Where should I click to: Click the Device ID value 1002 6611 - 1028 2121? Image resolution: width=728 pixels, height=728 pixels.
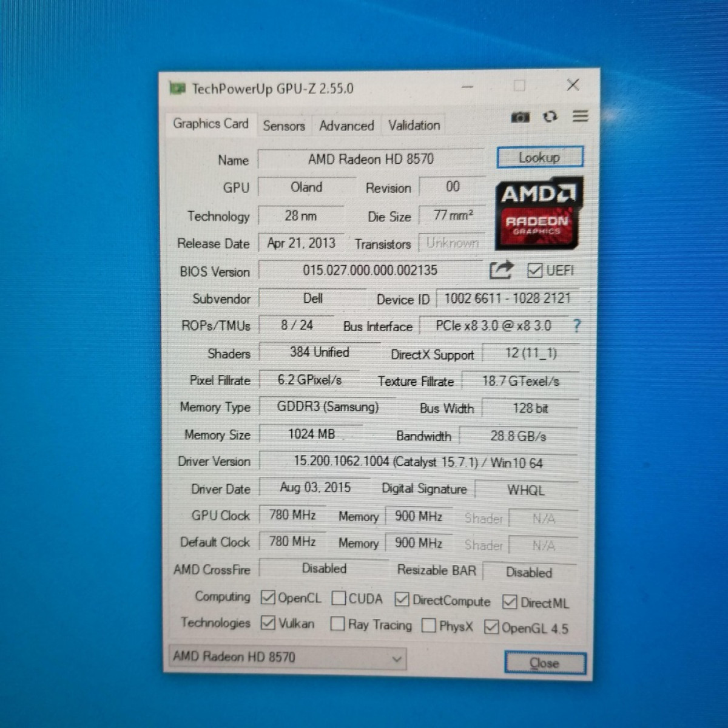coord(507,298)
